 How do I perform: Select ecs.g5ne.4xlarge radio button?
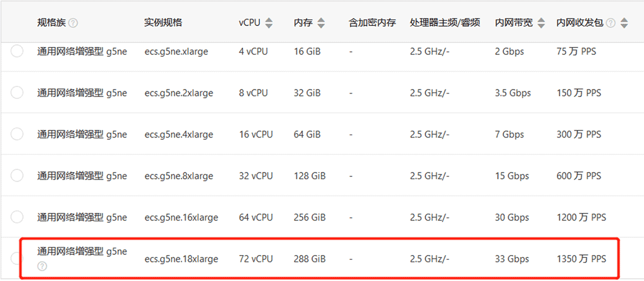coord(17,134)
